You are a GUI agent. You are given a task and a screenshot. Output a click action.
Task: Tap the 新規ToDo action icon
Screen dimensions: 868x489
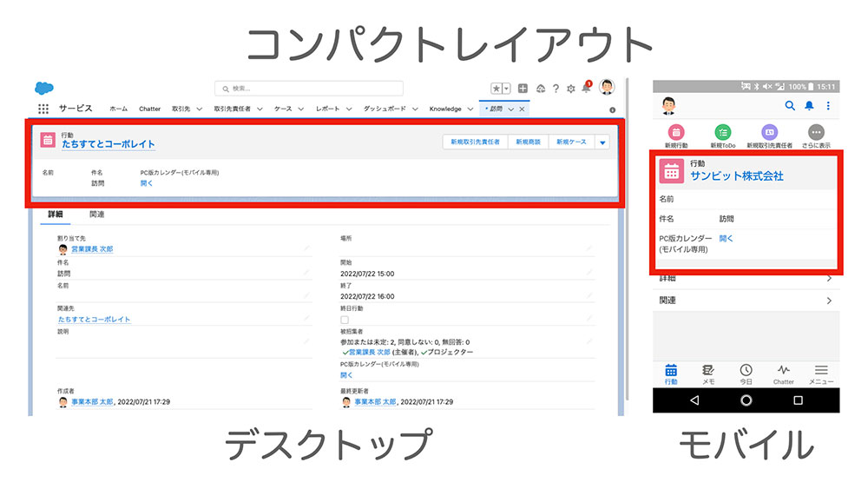coord(722,133)
